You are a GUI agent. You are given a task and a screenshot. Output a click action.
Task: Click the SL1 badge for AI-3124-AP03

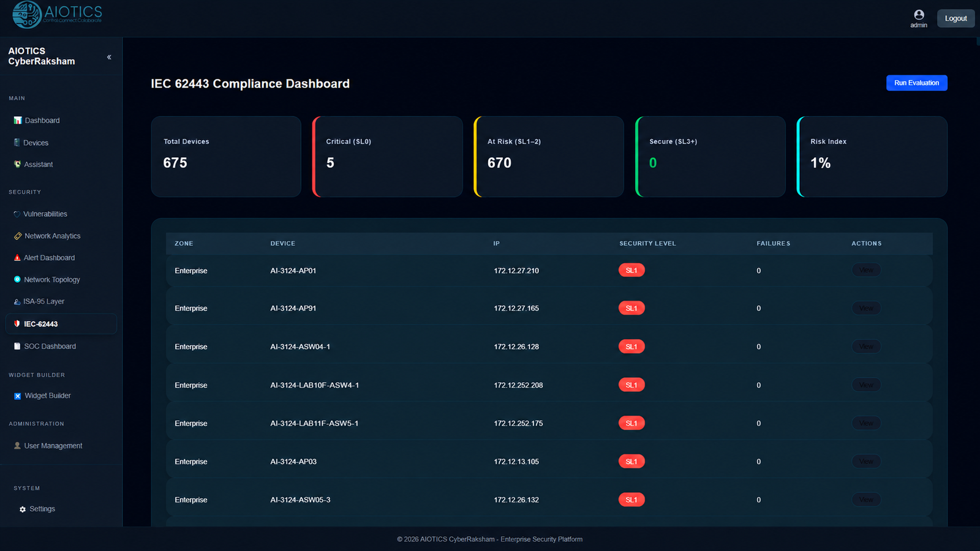click(x=631, y=462)
